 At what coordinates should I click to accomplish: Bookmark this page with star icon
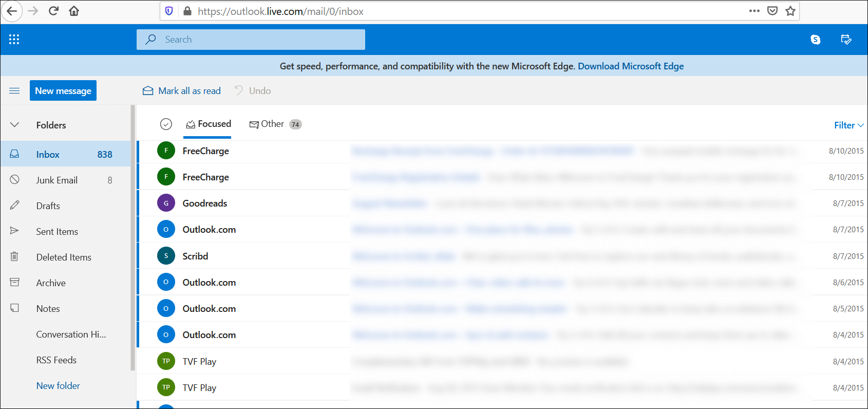point(790,11)
